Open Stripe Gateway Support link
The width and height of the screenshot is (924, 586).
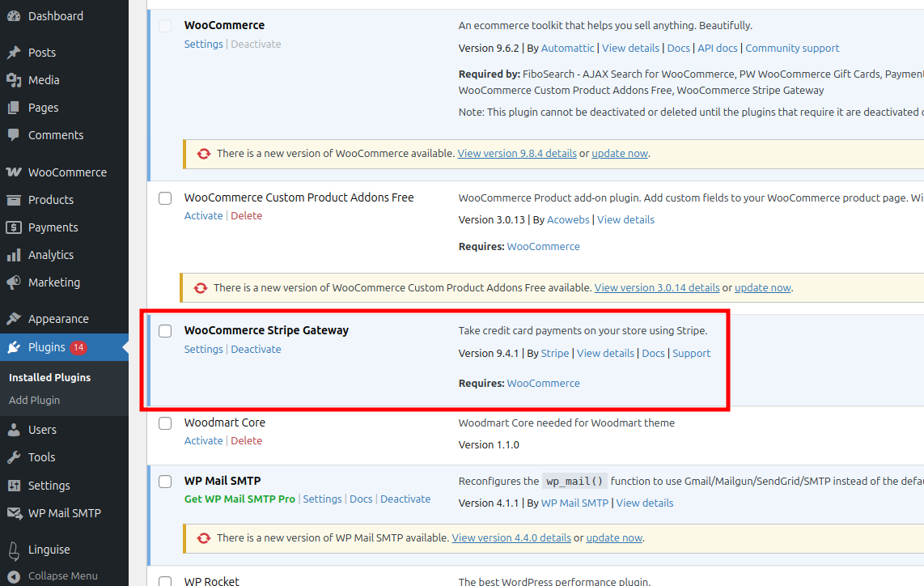pyautogui.click(x=691, y=353)
